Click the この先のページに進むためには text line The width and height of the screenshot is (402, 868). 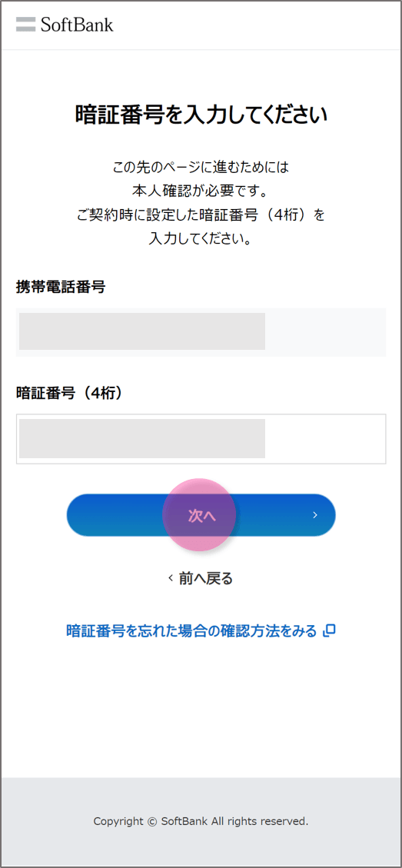click(x=201, y=166)
